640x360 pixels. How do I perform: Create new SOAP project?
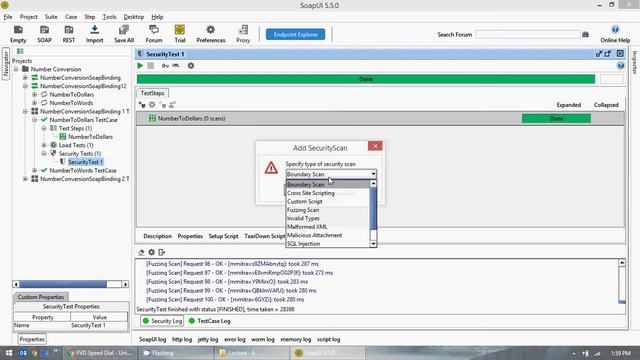pyautogui.click(x=44, y=34)
